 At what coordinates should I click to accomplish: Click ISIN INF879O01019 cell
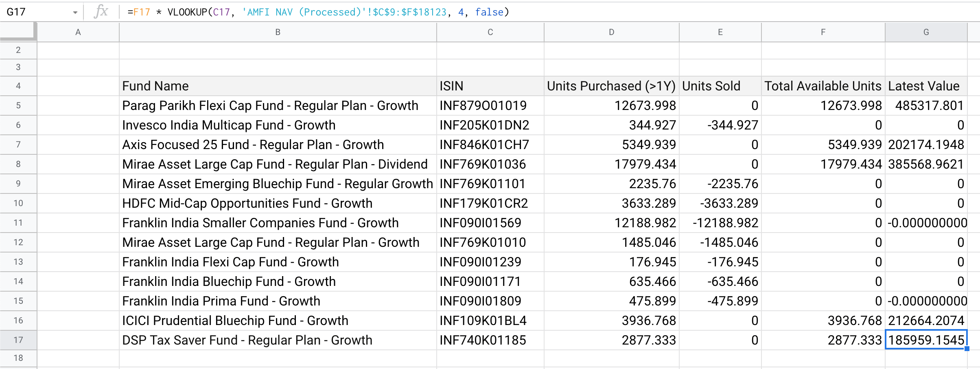pos(490,105)
